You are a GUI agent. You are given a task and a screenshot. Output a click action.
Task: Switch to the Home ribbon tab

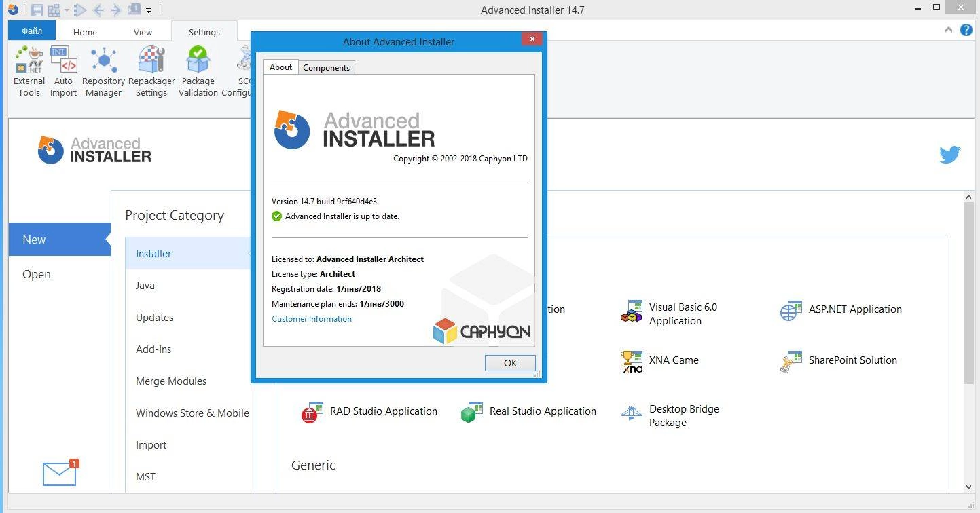coord(85,32)
